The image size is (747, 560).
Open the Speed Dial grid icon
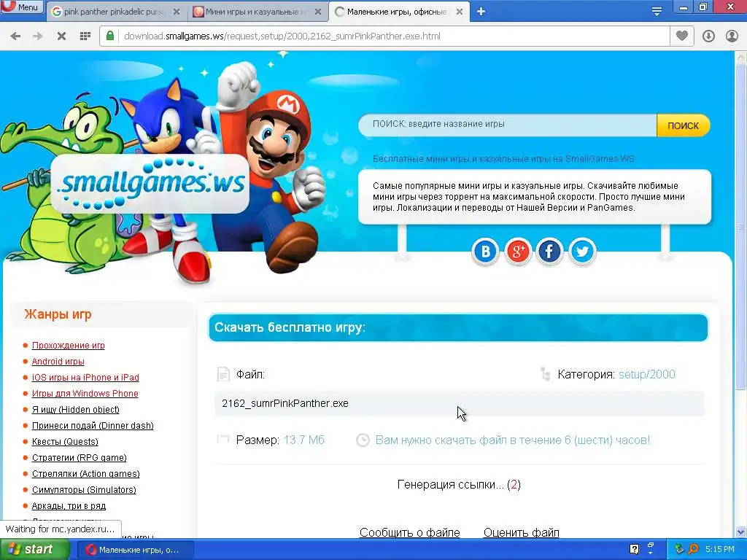[x=85, y=36]
